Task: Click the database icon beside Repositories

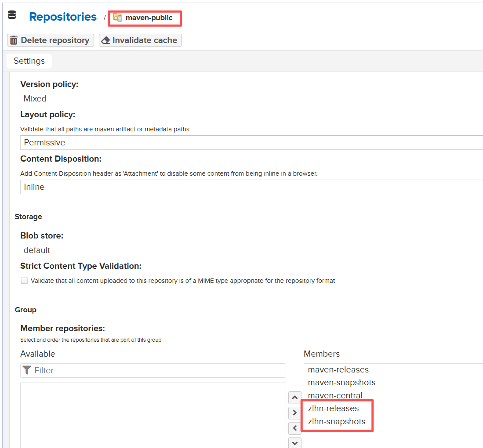Action: click(x=12, y=15)
